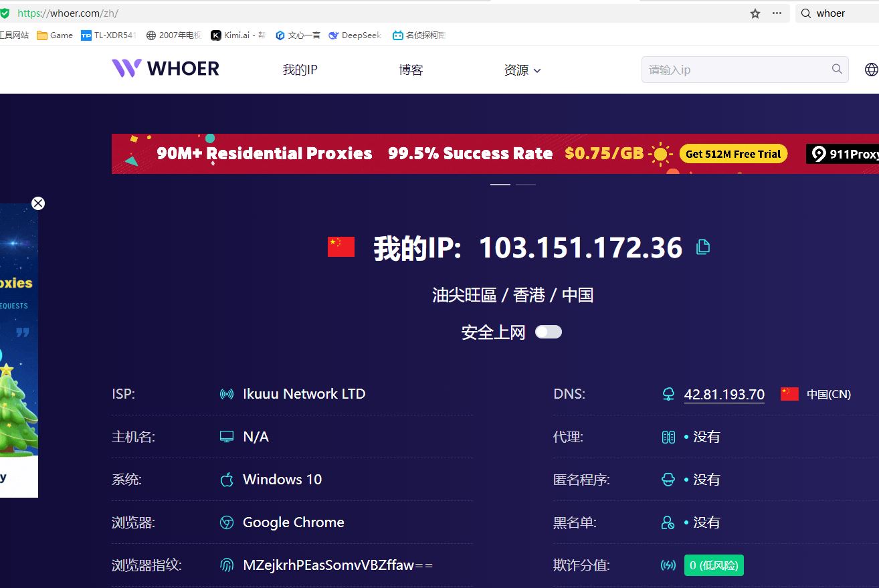This screenshot has width=879, height=588.
Task: Copy the IP address with copy icon
Action: (x=702, y=247)
